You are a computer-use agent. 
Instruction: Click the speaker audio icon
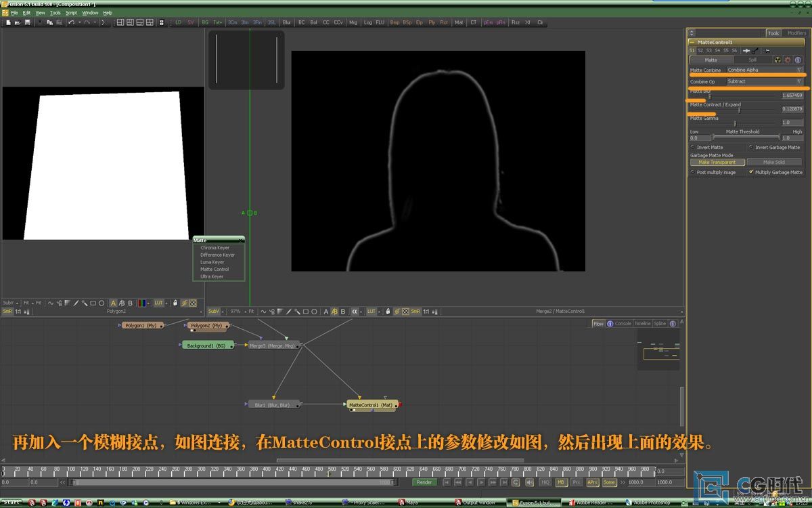[x=529, y=482]
